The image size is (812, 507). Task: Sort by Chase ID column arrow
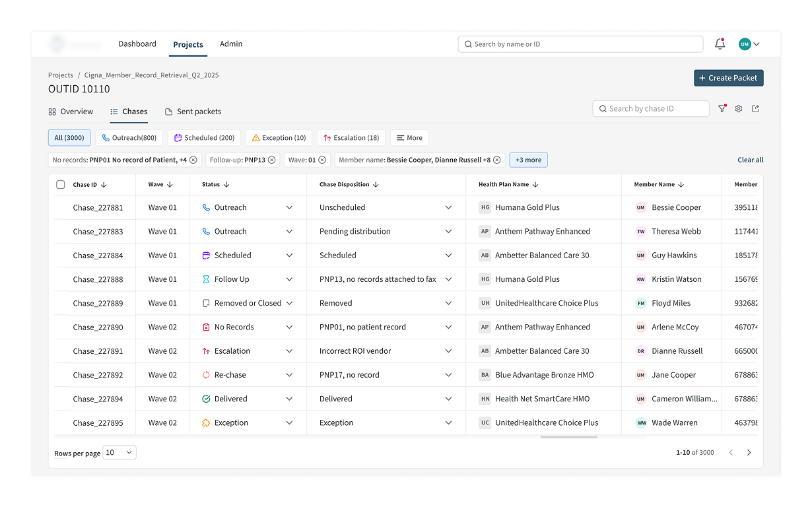(104, 185)
